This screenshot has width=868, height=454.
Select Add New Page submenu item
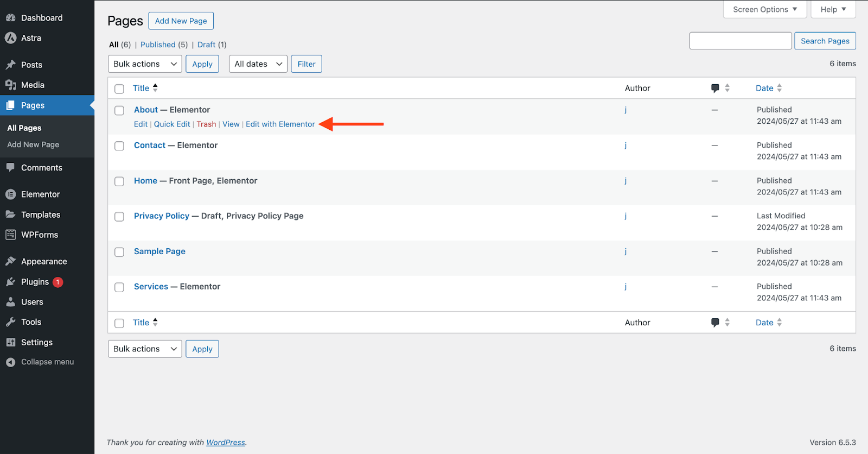click(33, 144)
